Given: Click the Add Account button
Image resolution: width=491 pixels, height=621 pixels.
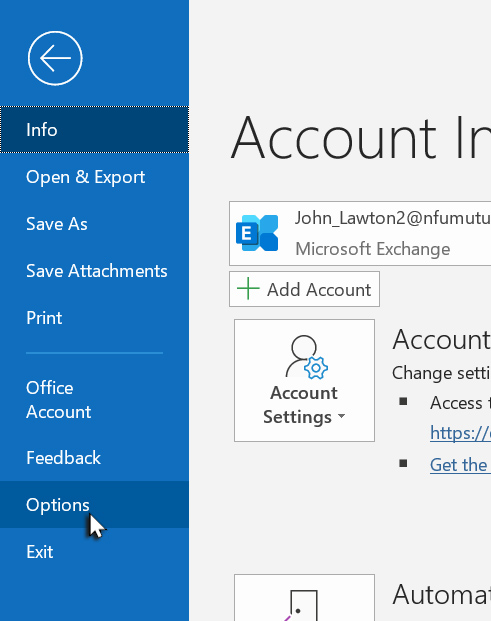Looking at the screenshot, I should (304, 289).
